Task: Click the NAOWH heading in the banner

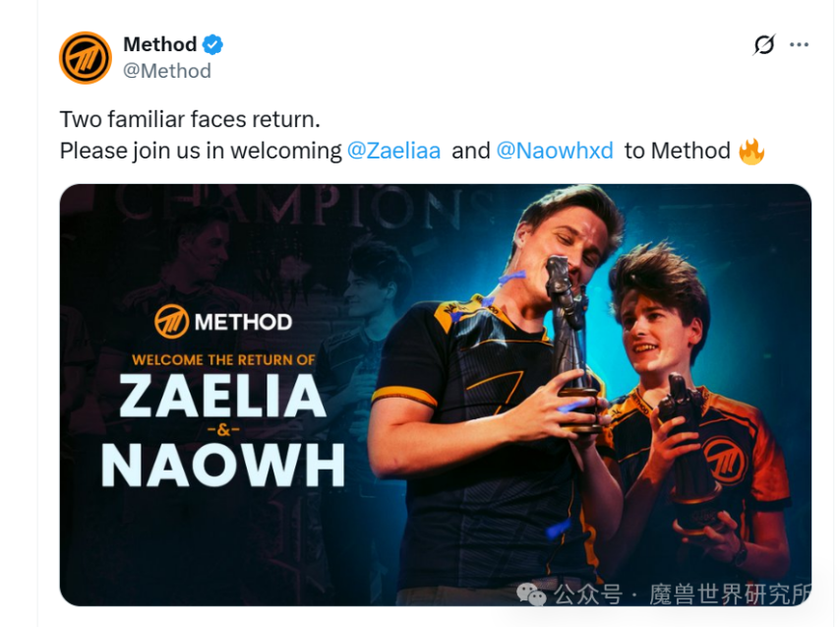Action: click(223, 466)
